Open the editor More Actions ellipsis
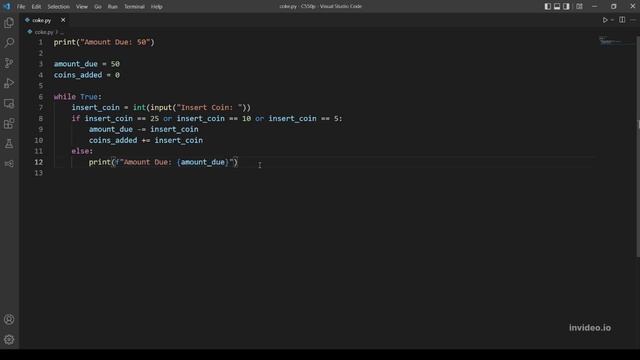The width and height of the screenshot is (640, 360). pos(633,20)
